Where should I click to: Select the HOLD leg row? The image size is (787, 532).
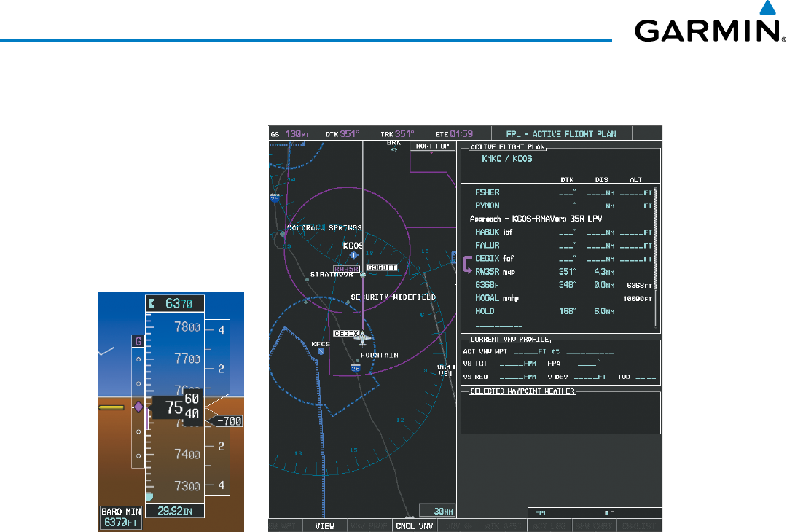544,311
